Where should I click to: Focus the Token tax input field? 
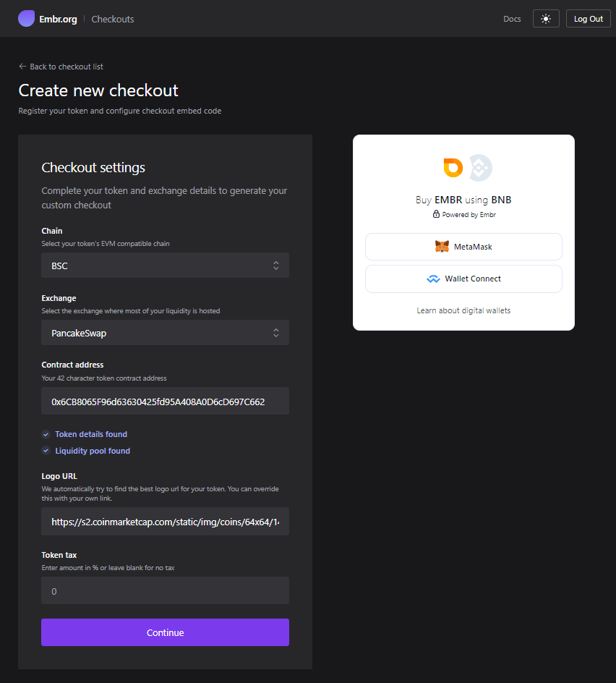pyautogui.click(x=165, y=590)
